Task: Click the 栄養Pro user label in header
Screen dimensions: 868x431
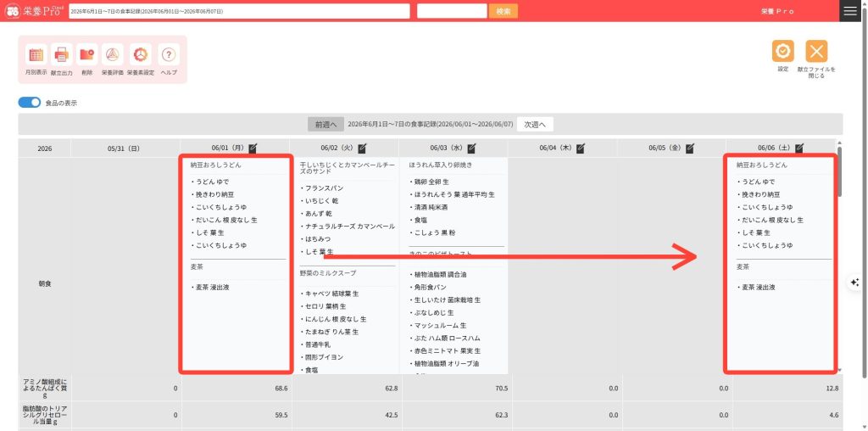Action: click(x=777, y=11)
